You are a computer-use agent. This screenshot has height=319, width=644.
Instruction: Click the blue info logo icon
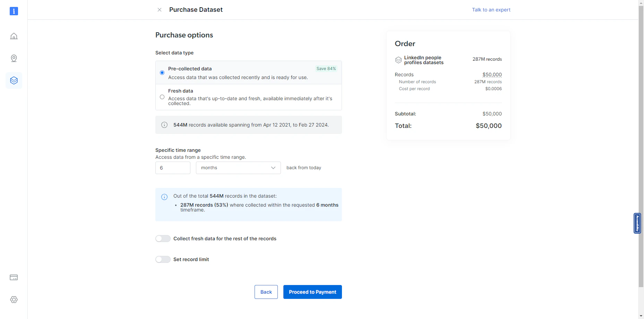14,11
